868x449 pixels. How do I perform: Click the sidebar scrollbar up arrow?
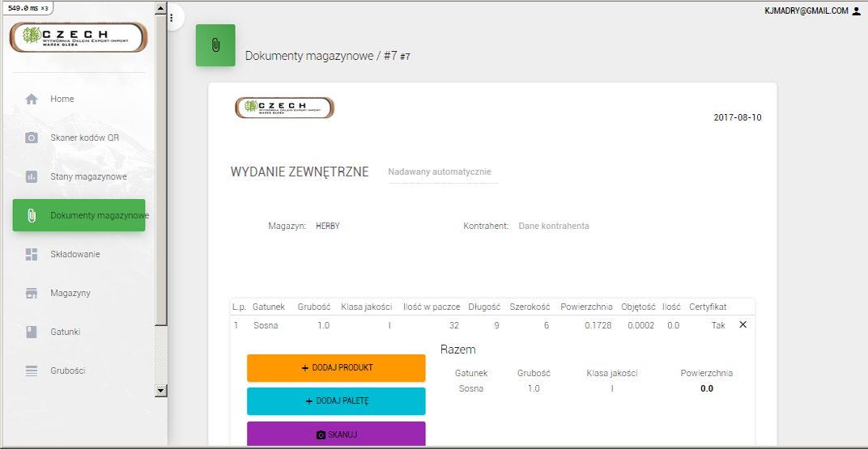click(x=160, y=6)
